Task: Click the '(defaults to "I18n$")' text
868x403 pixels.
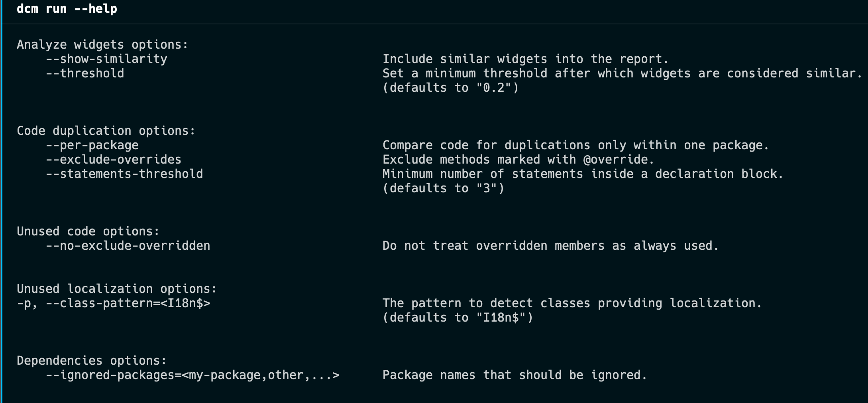Action: point(458,317)
